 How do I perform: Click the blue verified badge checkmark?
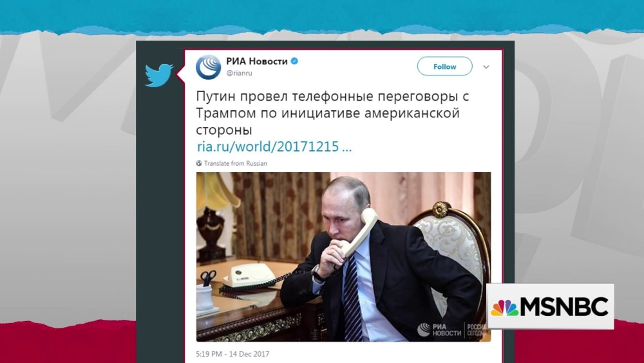(x=294, y=61)
